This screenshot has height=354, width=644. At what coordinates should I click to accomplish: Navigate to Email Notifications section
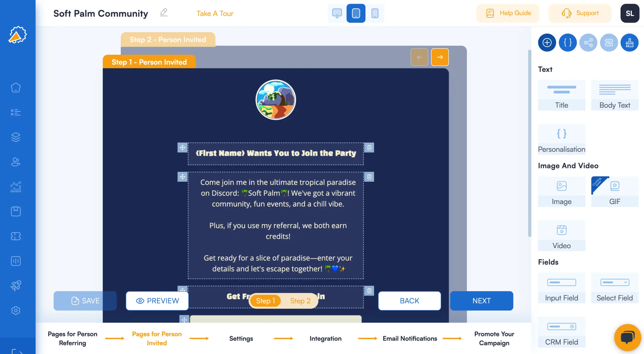410,338
